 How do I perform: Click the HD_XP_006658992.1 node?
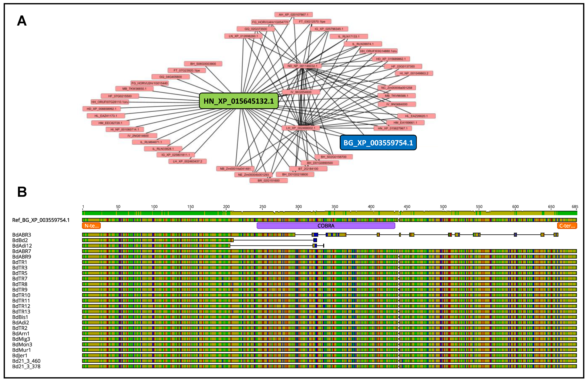pyautogui.click(x=101, y=109)
